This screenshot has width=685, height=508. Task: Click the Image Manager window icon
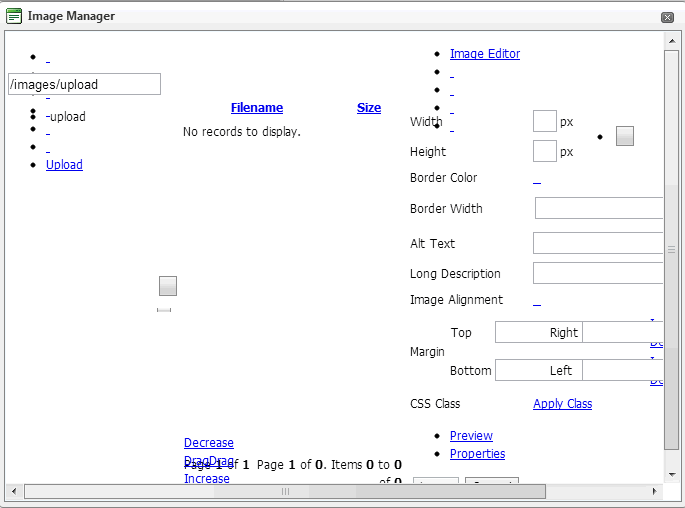click(x=14, y=16)
